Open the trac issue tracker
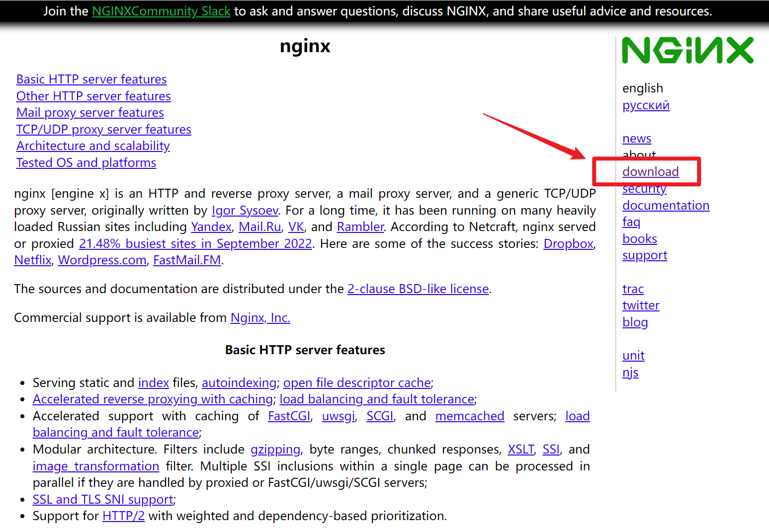This screenshot has height=532, width=769. [633, 289]
